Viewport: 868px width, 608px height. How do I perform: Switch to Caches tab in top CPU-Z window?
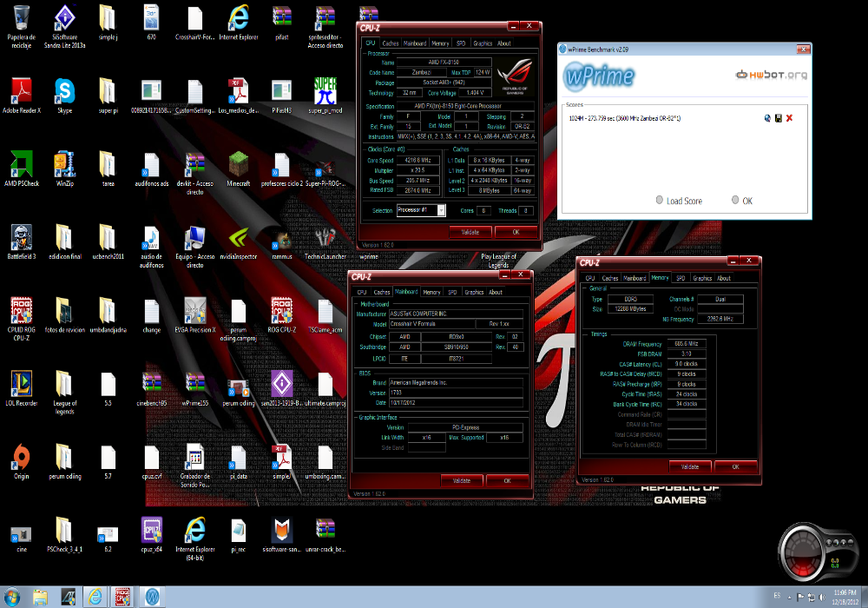391,43
